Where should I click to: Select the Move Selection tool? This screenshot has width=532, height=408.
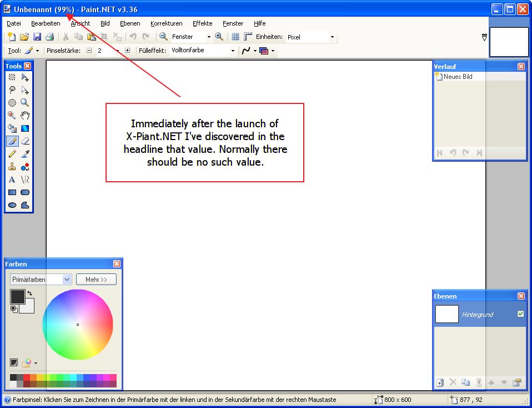coord(25,90)
